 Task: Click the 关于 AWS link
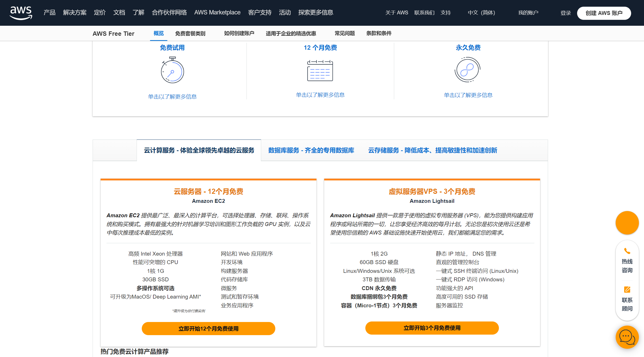[396, 13]
